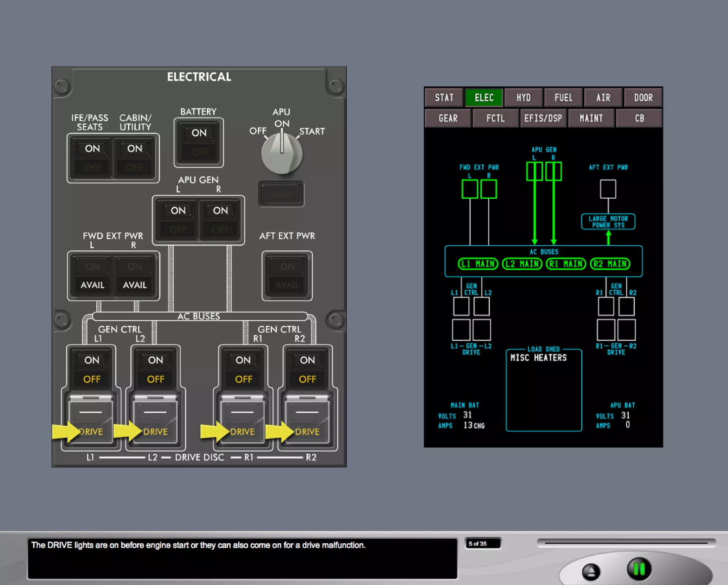Click the FWD EXT PWR L synoptic box
Image resolution: width=728 pixels, height=585 pixels.
(470, 189)
